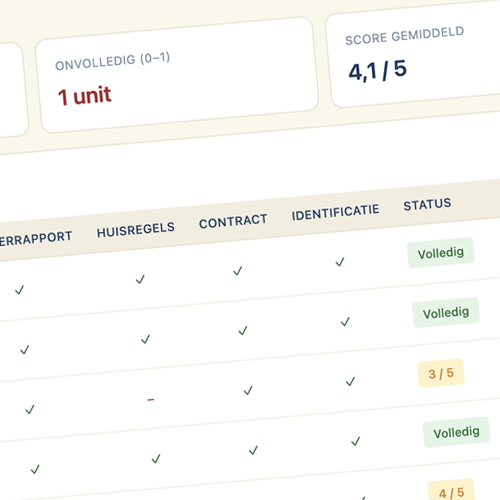The height and width of the screenshot is (500, 500).
Task: Click the second row CONTRACT checkmark
Action: point(243,330)
